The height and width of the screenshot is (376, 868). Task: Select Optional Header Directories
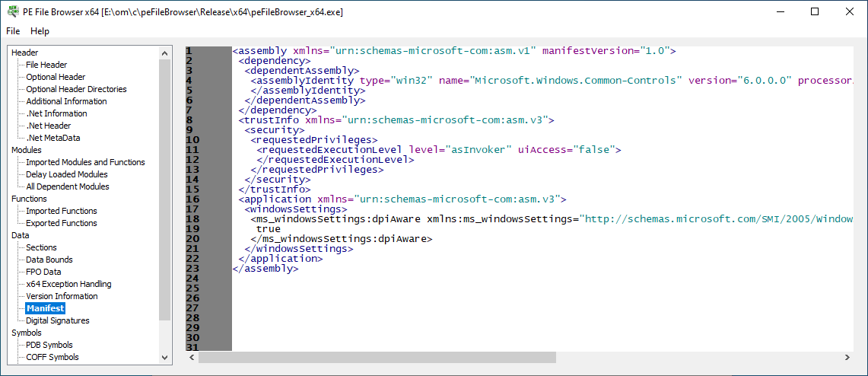tap(76, 89)
